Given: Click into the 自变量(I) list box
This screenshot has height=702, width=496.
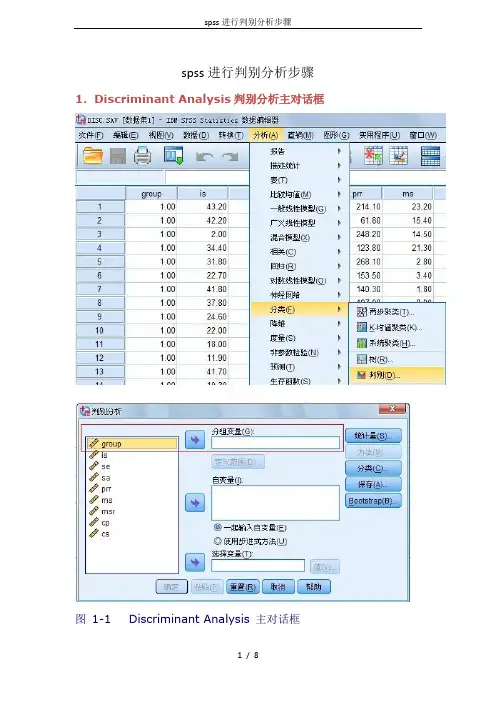Looking at the screenshot, I should click(x=275, y=503).
